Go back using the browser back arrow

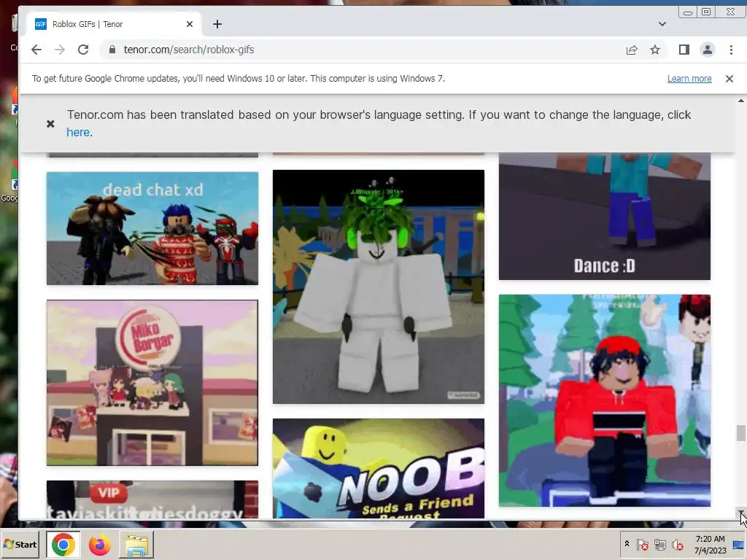coord(36,50)
